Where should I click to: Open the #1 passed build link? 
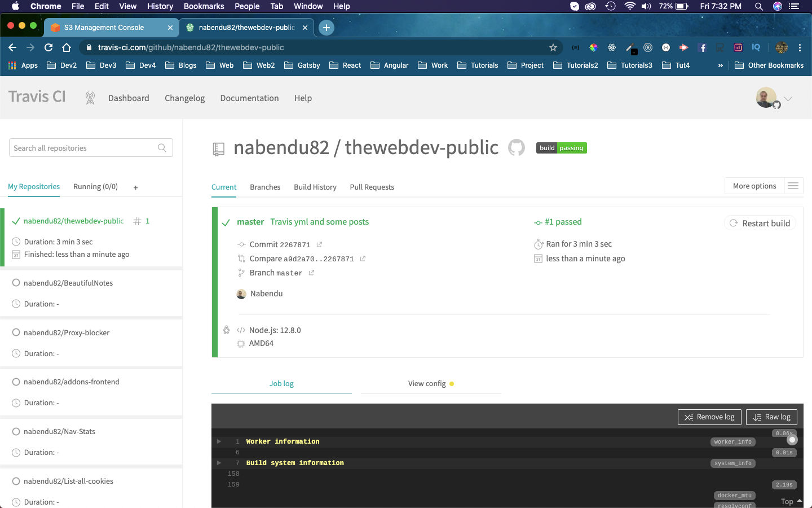pos(563,222)
